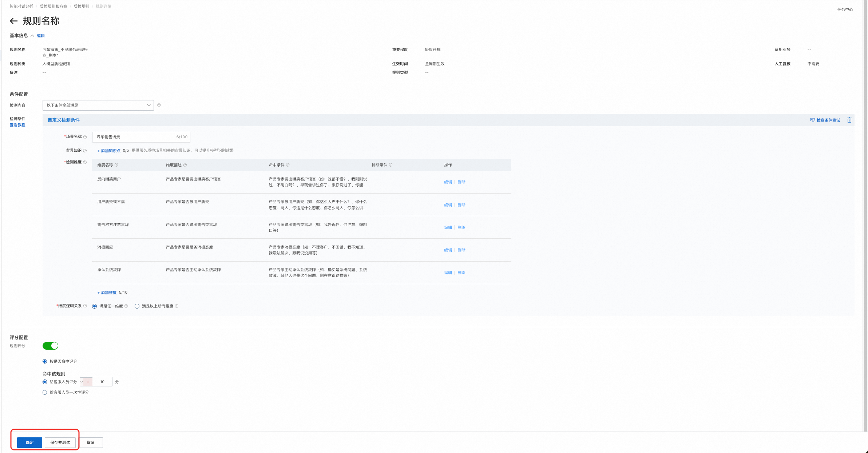868x453 pixels.
Task: Open 检查条件测试 text link
Action: pyautogui.click(x=828, y=120)
